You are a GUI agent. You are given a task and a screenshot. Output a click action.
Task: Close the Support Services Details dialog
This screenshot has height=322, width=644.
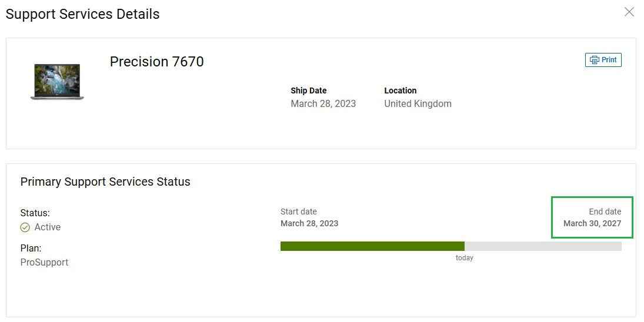629,12
